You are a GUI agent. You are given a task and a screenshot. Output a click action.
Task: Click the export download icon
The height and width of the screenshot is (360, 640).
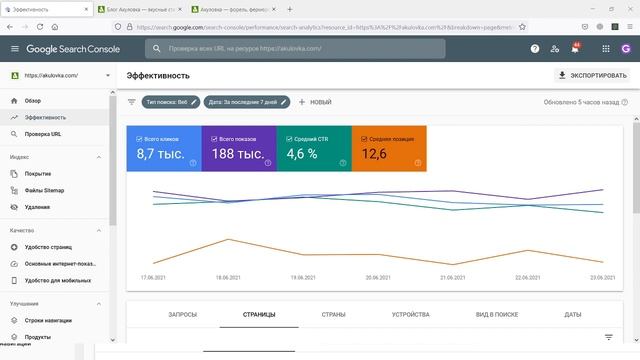coord(562,75)
